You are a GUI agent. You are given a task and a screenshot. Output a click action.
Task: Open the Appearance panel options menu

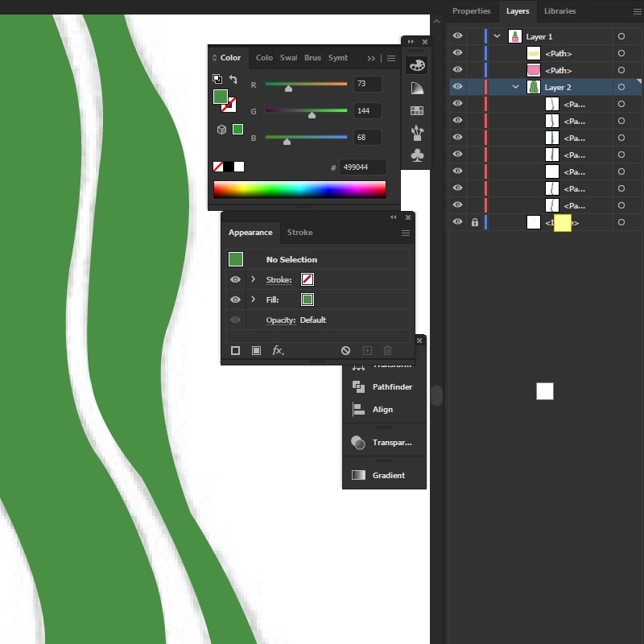point(406,233)
